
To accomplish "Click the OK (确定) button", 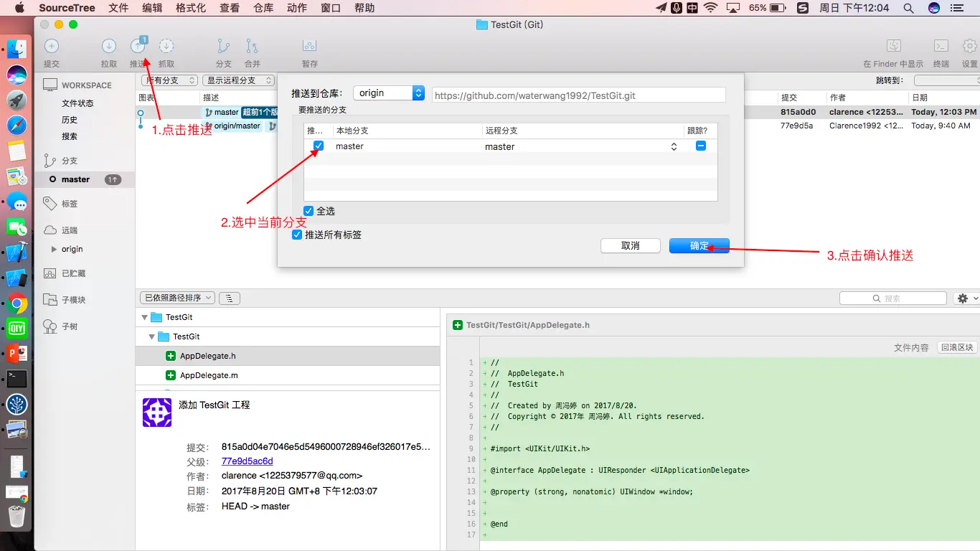I will click(x=699, y=245).
